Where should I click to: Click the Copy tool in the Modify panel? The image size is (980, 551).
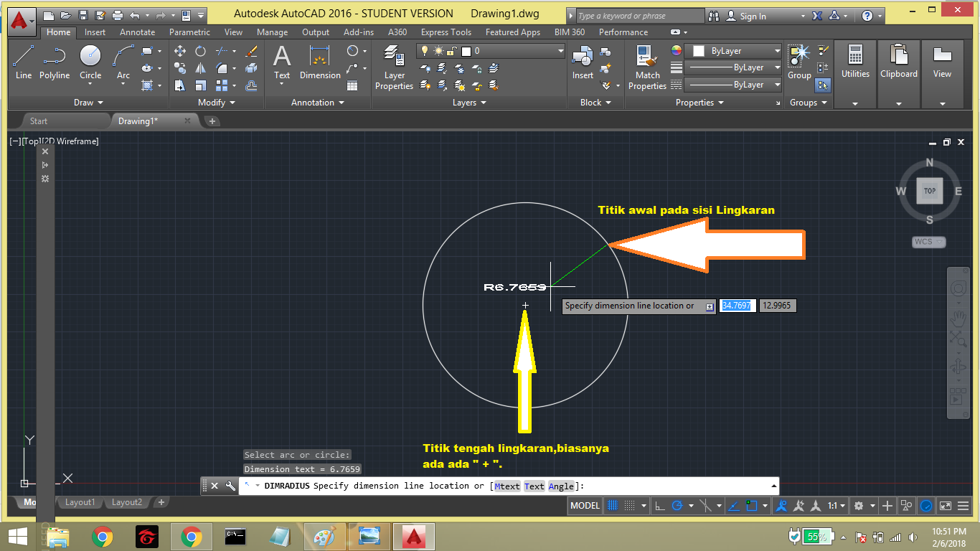180,69
